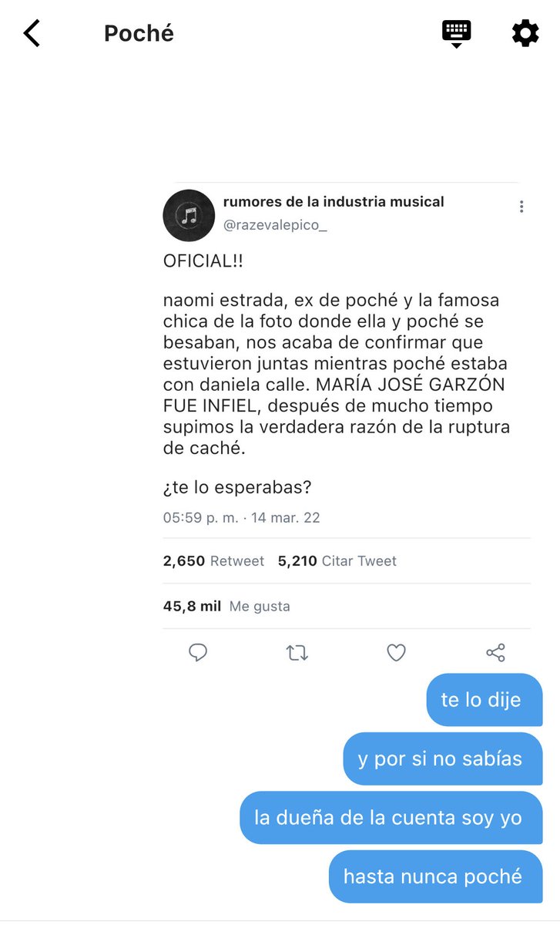The height and width of the screenshot is (925, 560).
Task: View the 5,210 Citar Tweet list
Action: point(337,561)
